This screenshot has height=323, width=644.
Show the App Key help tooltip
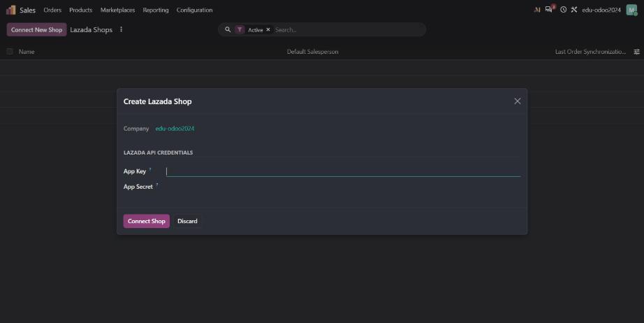(150, 169)
